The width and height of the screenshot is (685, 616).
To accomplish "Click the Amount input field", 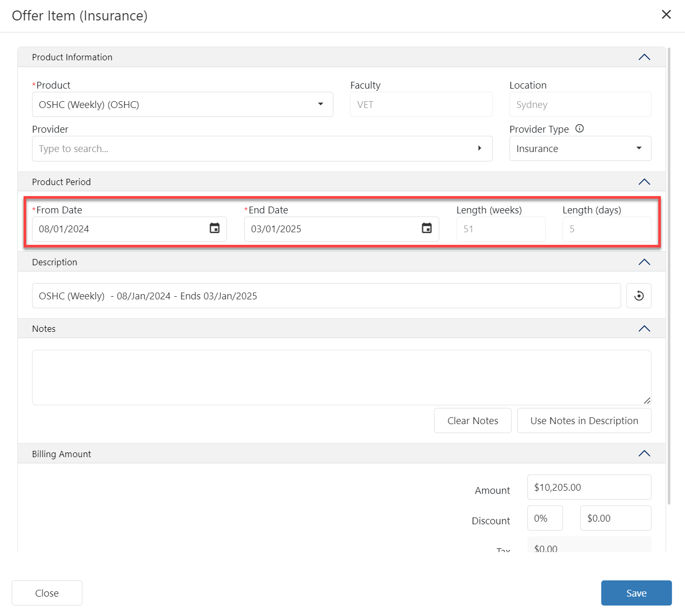I will (589, 487).
